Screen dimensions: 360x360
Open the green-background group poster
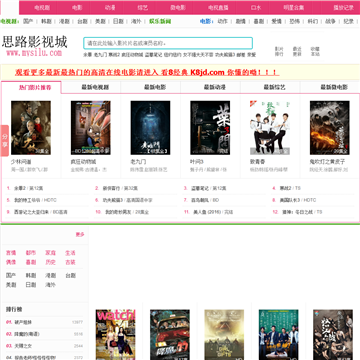tap(279, 335)
